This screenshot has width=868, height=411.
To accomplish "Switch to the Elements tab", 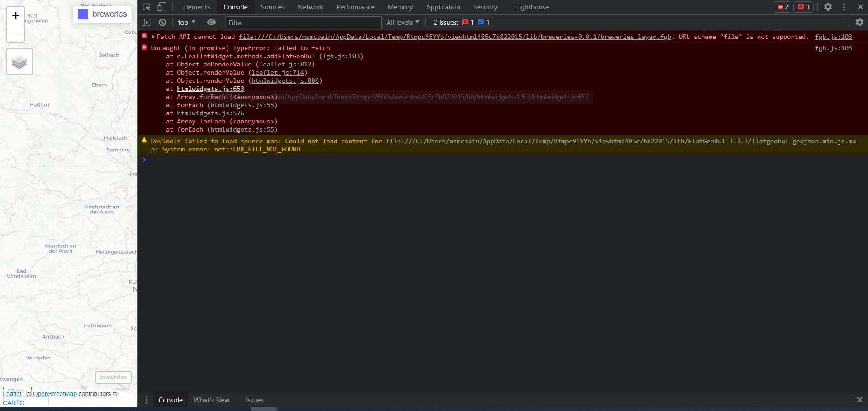I will click(x=196, y=7).
